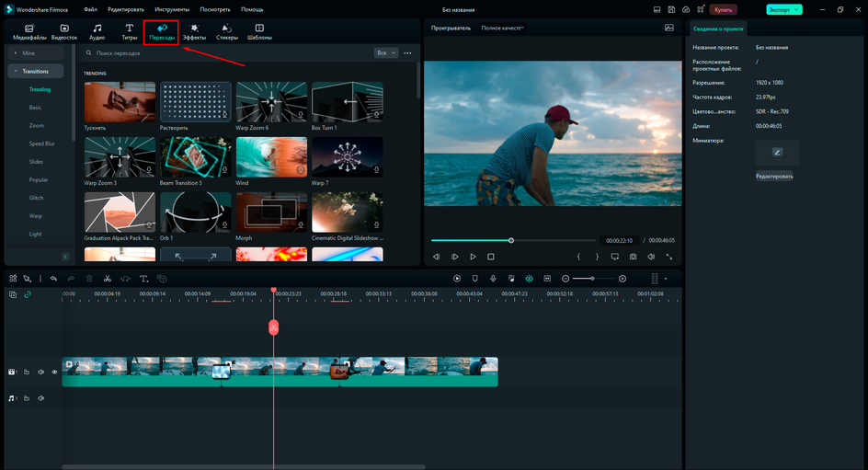This screenshot has height=470, width=868.
Task: Click the undo arrow in timeline toolbar
Action: coord(53,278)
